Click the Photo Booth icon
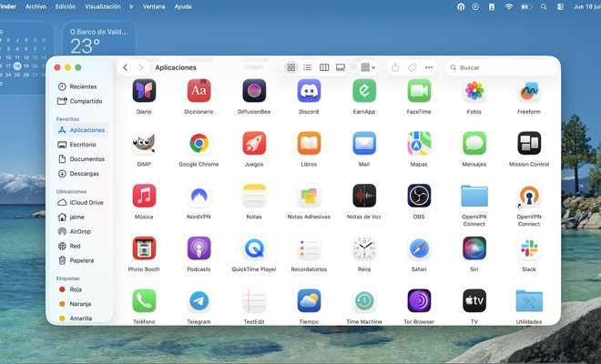Viewport: 601px width, 364px height. (144, 248)
